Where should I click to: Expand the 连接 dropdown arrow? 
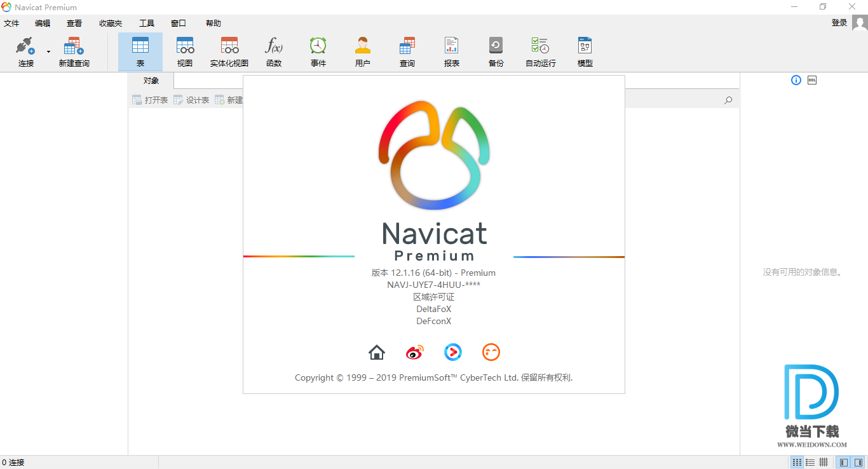coord(48,51)
